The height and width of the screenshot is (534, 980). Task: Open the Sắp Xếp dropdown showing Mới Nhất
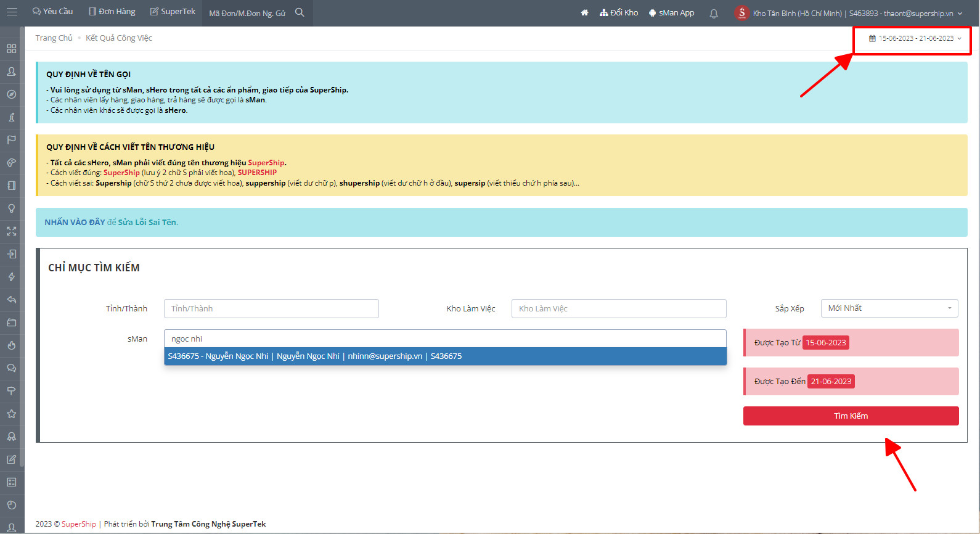(x=889, y=308)
